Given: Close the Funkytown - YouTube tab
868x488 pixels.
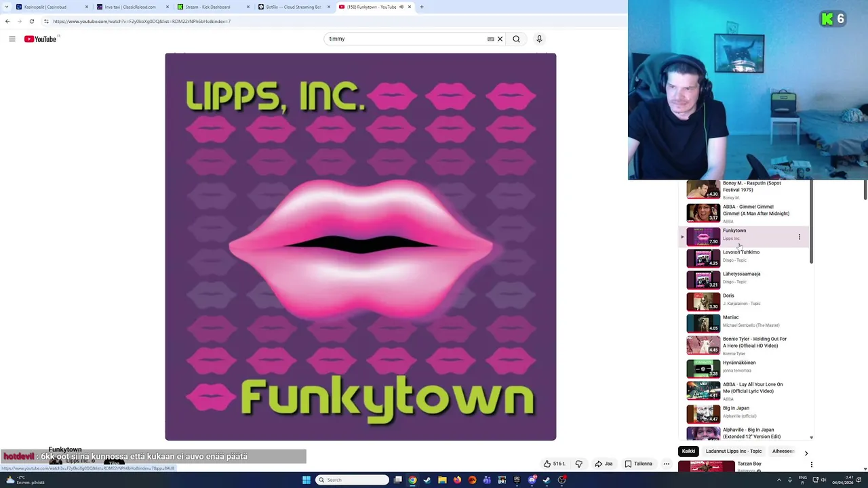Looking at the screenshot, I should point(410,7).
